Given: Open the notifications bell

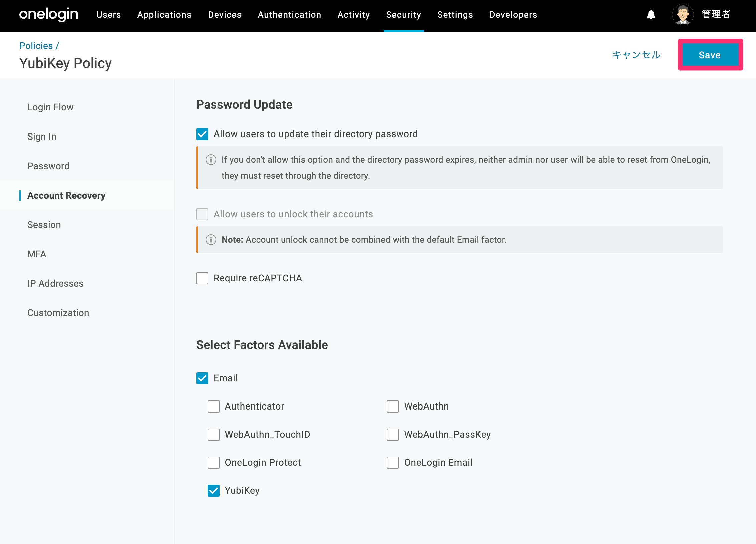Looking at the screenshot, I should 651,15.
